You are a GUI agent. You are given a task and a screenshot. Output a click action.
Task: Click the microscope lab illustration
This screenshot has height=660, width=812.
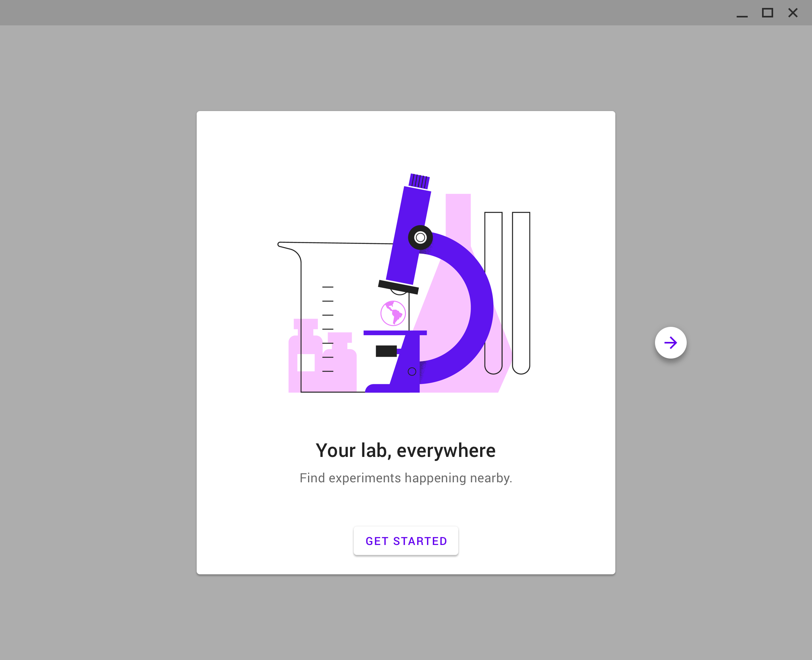(x=404, y=283)
